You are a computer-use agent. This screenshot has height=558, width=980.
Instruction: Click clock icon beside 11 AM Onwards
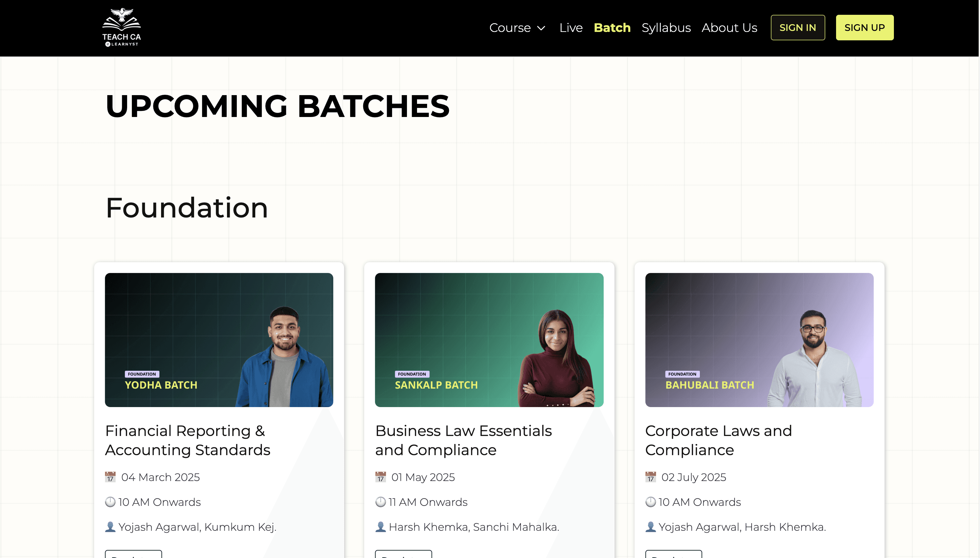click(x=380, y=502)
